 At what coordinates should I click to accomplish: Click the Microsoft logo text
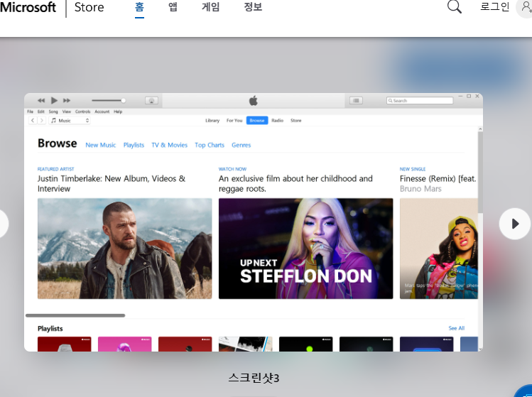[28, 7]
